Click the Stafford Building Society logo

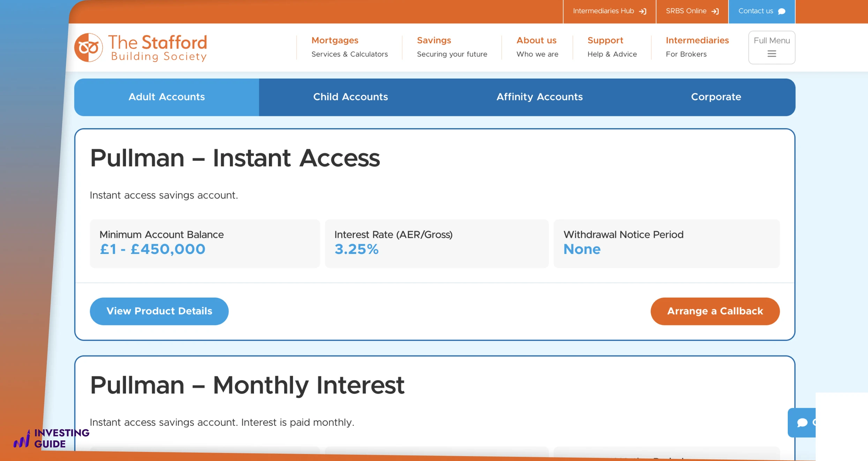(141, 48)
